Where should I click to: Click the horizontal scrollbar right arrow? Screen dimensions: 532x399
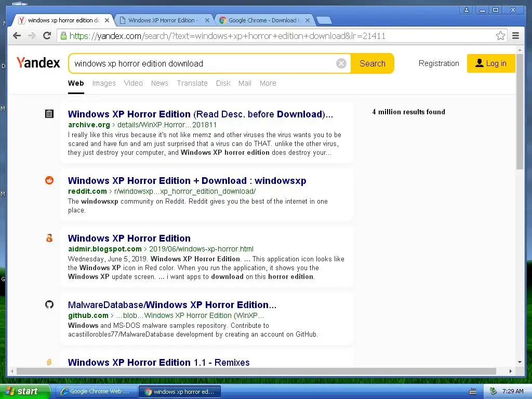(511, 371)
